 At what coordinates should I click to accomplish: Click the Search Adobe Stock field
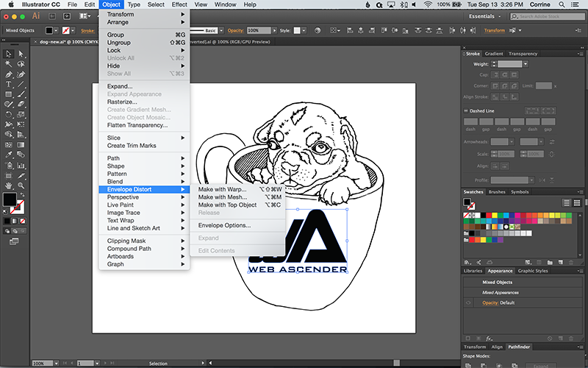[548, 16]
